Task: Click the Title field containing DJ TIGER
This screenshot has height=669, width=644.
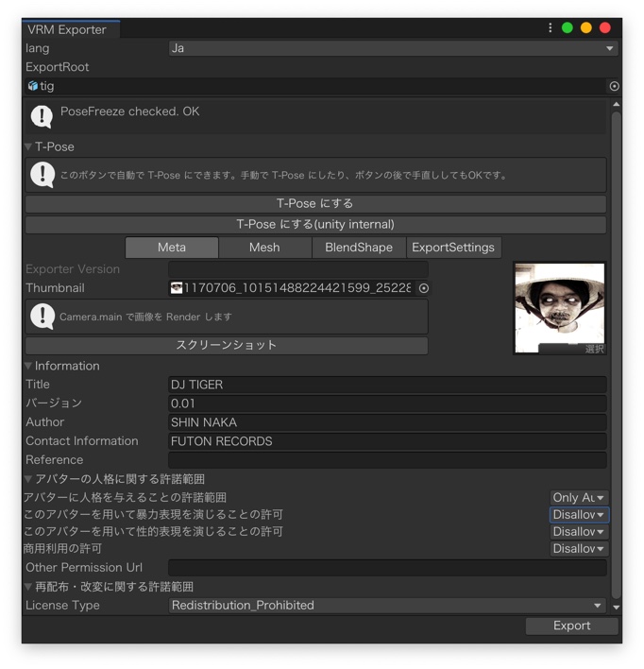Action: [387, 386]
